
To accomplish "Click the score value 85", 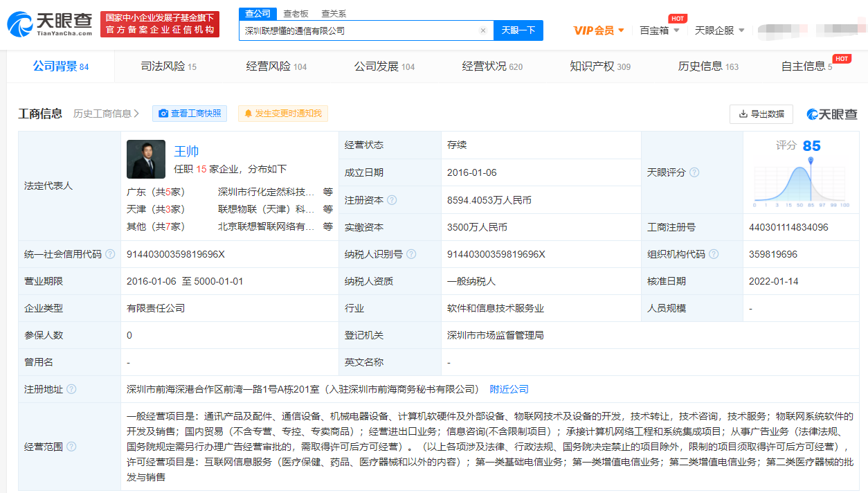I will click(x=812, y=146).
